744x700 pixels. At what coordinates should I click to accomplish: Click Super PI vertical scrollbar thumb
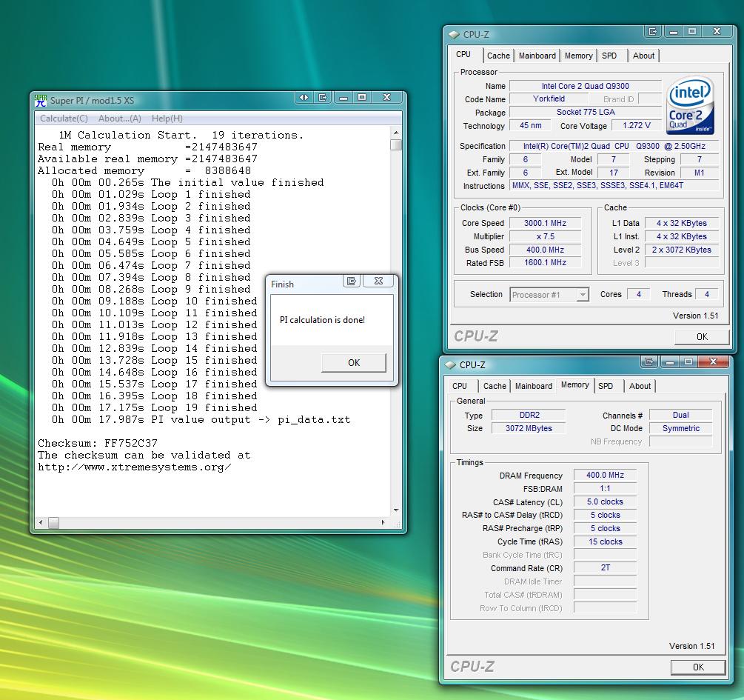396,144
